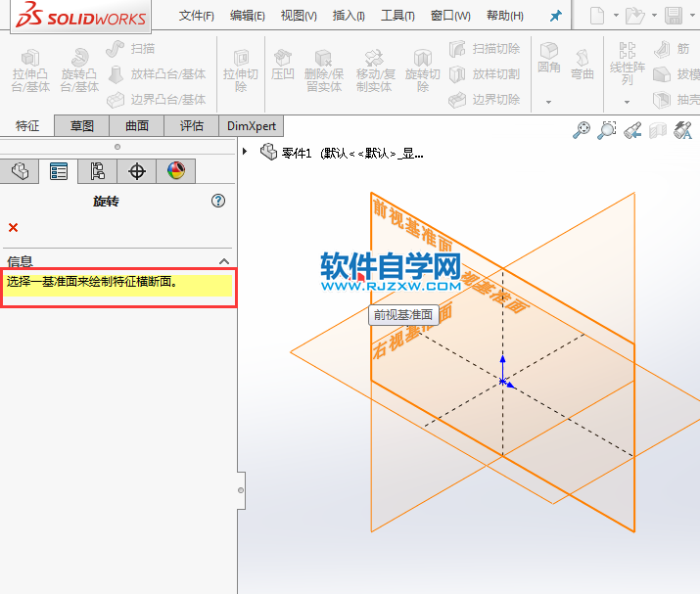This screenshot has width=700, height=594.
Task: Switch to the DimXpert tab
Action: pos(252,126)
